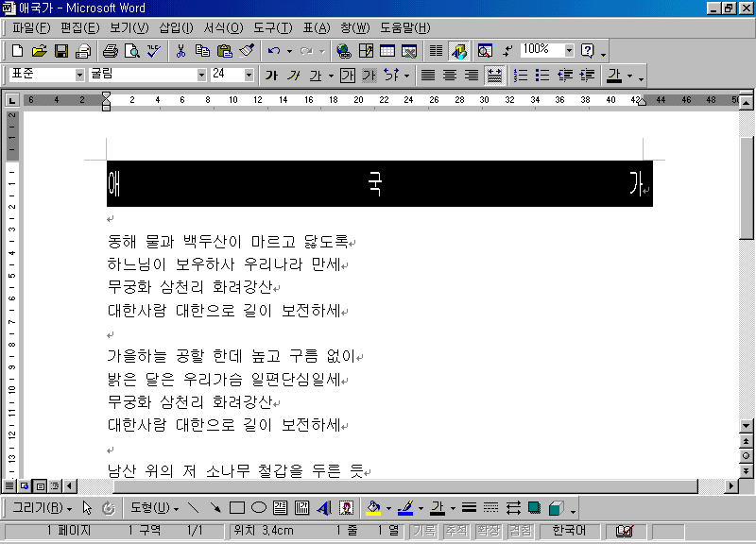Click the Free Rotate tool
The image size is (756, 544).
pyautogui.click(x=109, y=508)
